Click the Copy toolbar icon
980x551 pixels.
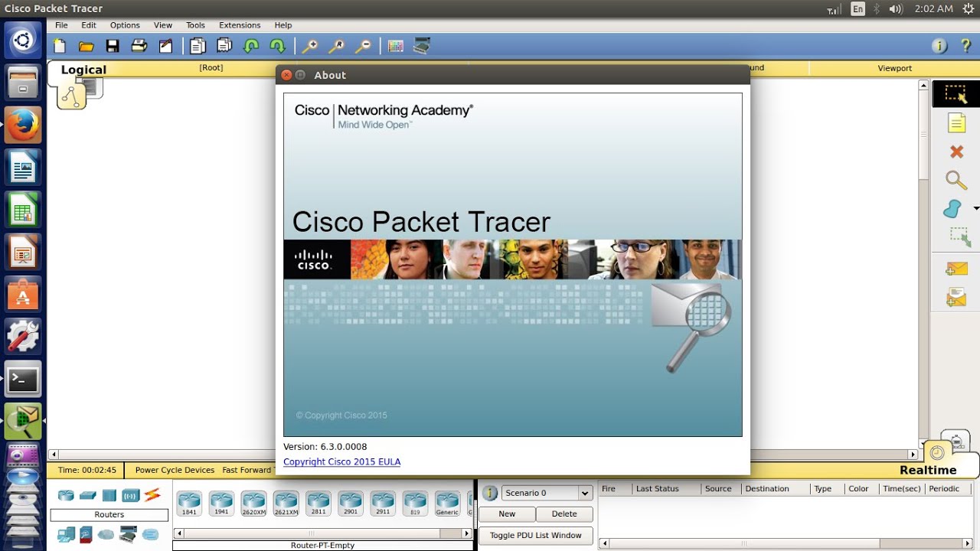tap(198, 46)
